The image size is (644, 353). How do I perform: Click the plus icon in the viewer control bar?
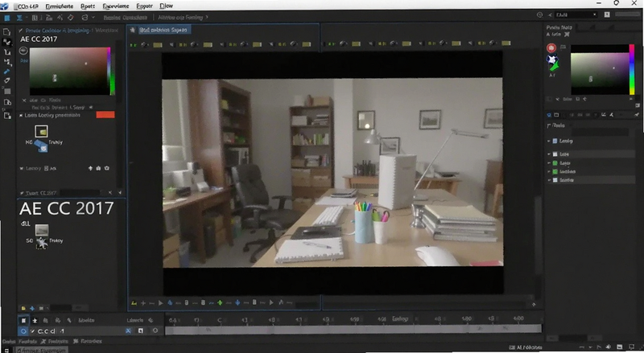pos(143,303)
